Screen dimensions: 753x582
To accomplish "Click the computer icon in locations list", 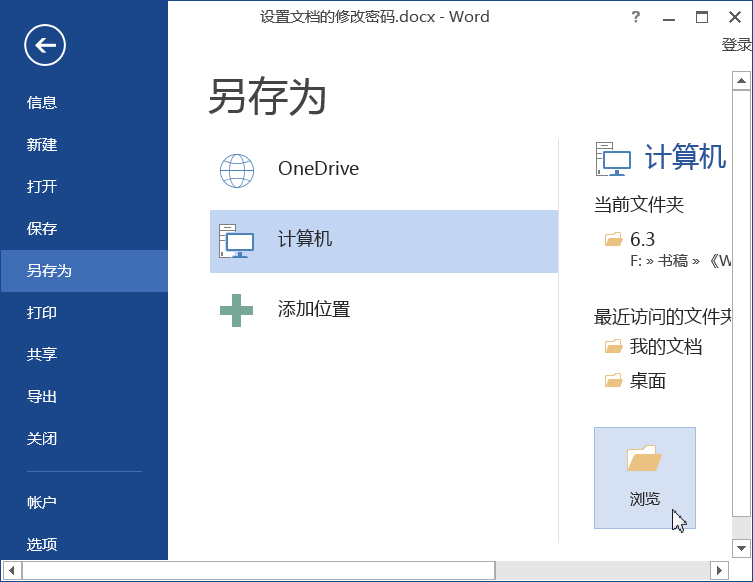I will pos(236,241).
